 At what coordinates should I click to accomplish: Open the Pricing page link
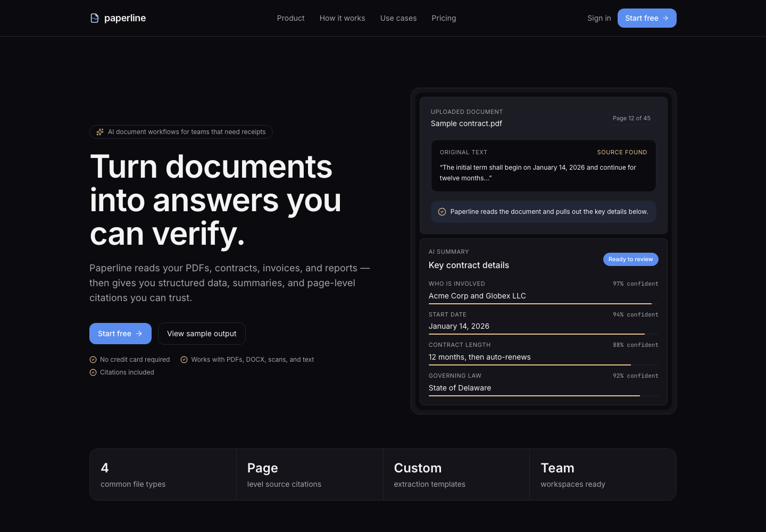[444, 18]
